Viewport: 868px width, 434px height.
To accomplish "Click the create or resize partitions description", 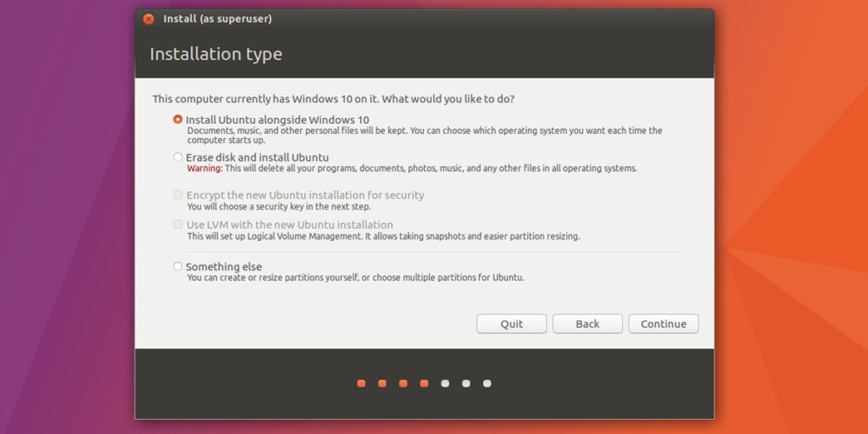I will (356, 277).
